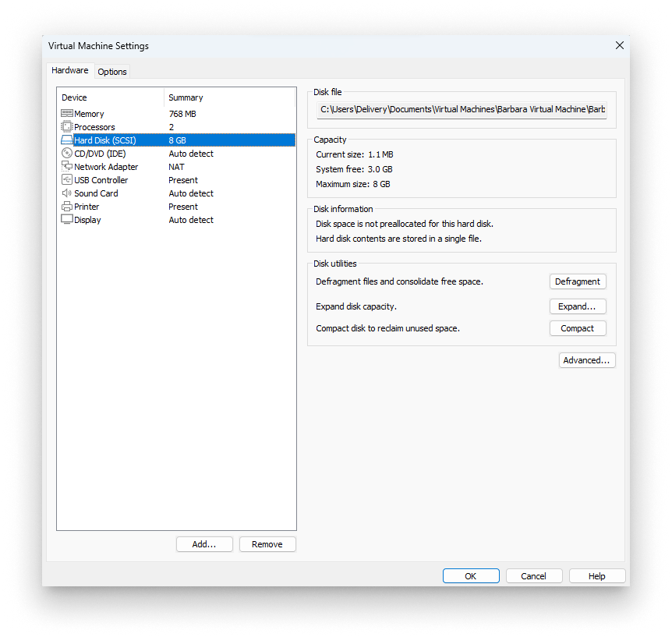
Task: Click the Sound Card speaker icon
Action: coord(67,193)
